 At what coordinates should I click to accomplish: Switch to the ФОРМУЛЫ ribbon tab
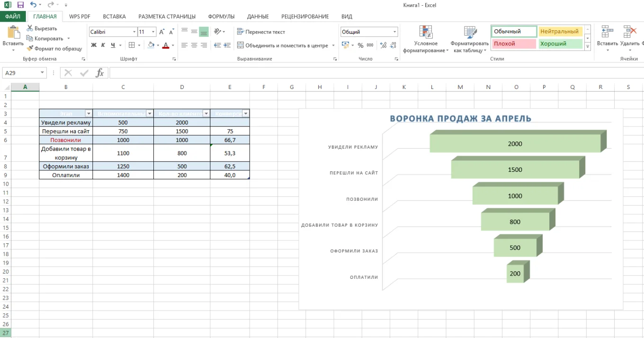point(221,16)
